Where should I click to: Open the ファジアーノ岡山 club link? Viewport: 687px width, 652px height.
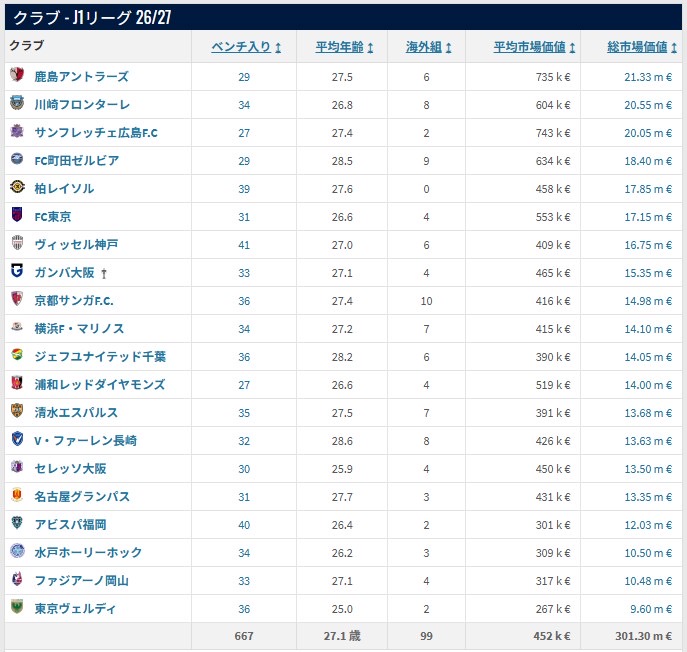(x=81, y=581)
